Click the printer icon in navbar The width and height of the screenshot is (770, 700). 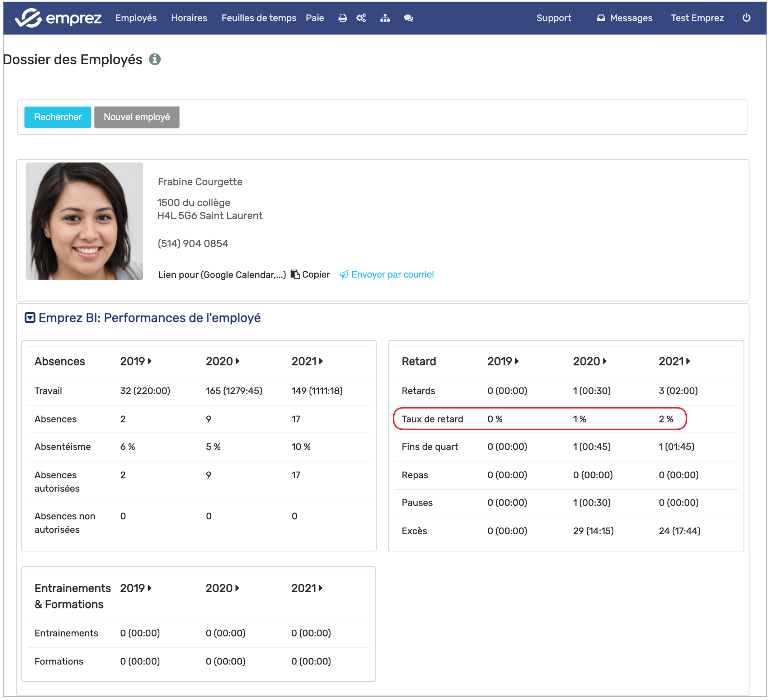(x=343, y=18)
